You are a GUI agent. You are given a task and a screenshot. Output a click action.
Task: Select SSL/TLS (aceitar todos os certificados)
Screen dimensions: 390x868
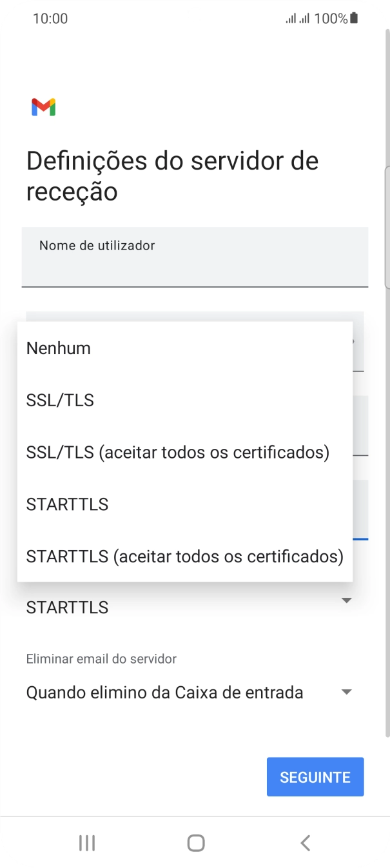[x=178, y=452]
